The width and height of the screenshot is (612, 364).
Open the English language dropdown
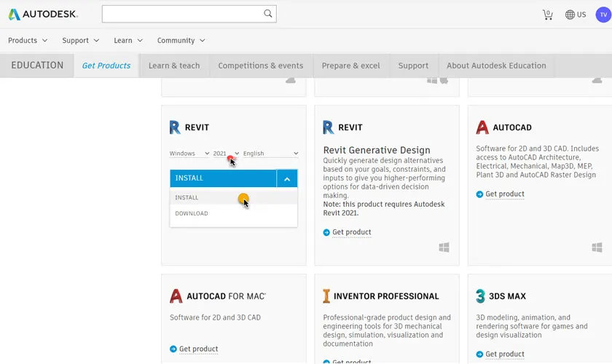tap(270, 154)
